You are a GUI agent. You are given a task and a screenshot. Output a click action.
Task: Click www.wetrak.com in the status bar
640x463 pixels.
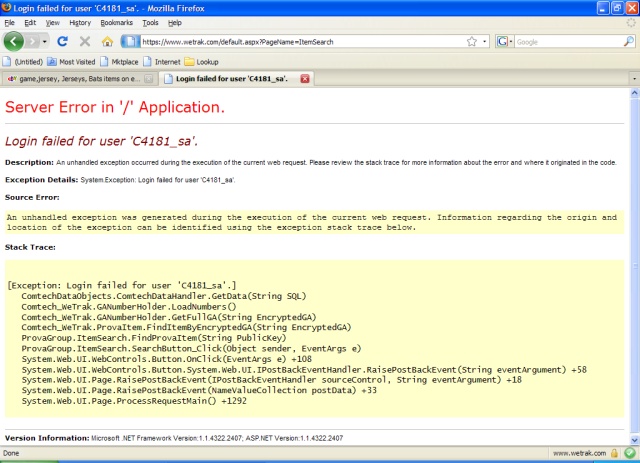click(579, 453)
